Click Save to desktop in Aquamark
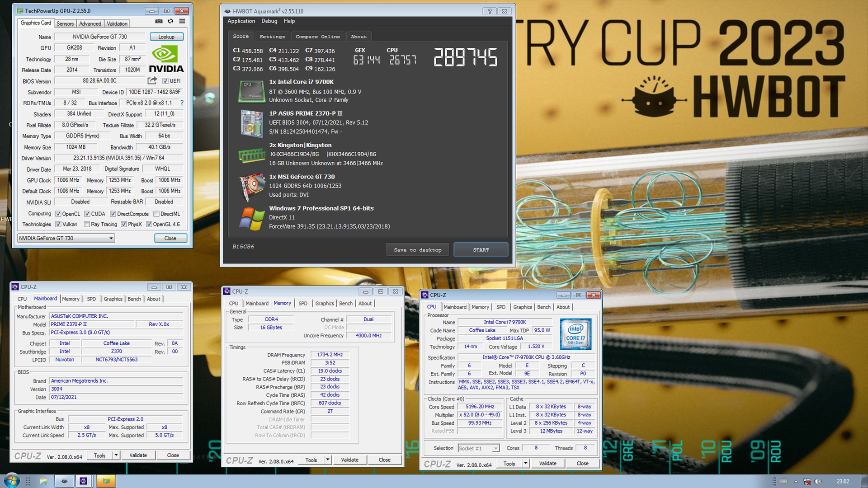The height and width of the screenshot is (488, 868). pos(418,250)
